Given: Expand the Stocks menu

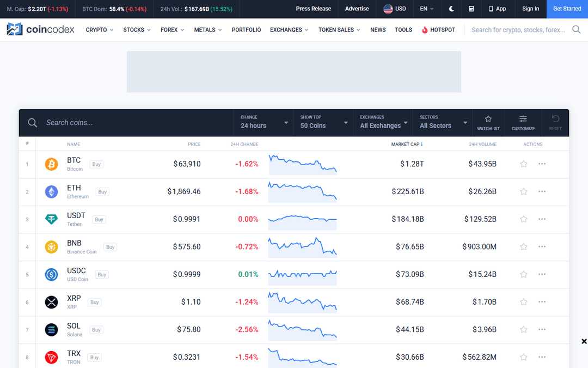Looking at the screenshot, I should click(x=137, y=29).
